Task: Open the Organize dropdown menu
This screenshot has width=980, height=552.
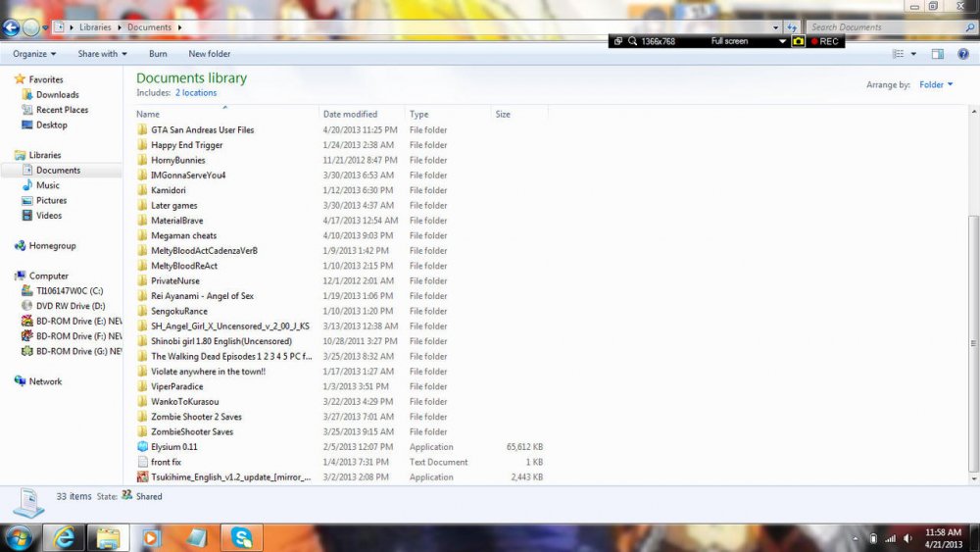Action: [34, 54]
